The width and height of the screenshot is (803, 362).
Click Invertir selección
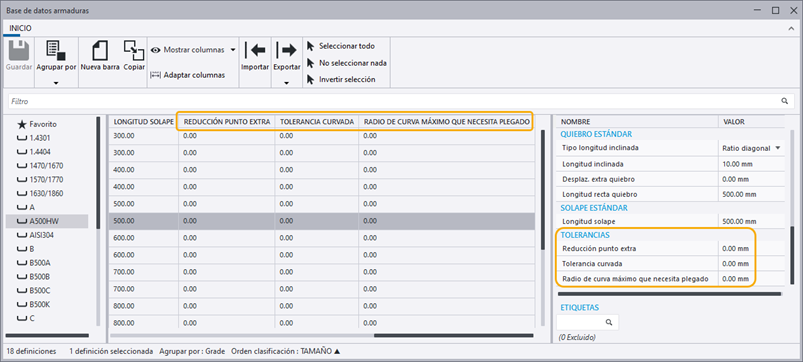341,79
